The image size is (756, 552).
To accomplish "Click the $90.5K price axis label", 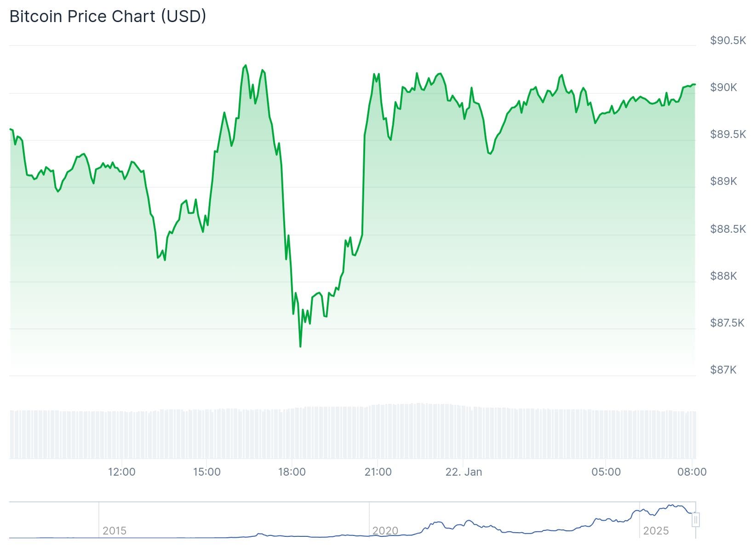I will pos(727,40).
